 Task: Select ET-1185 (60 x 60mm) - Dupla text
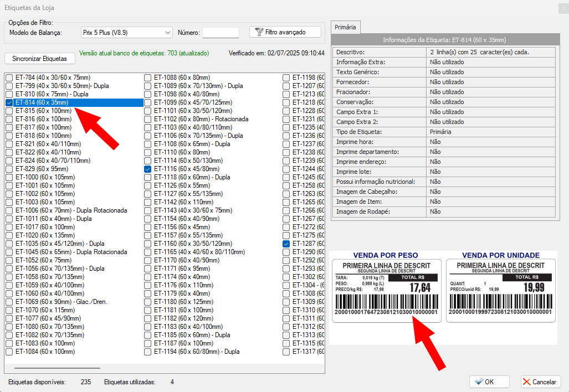(192, 335)
